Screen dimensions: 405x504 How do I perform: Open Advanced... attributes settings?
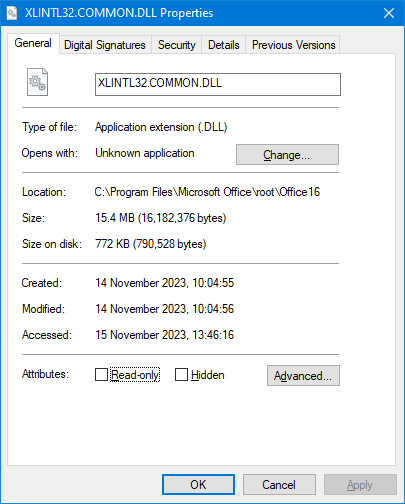coord(303,376)
